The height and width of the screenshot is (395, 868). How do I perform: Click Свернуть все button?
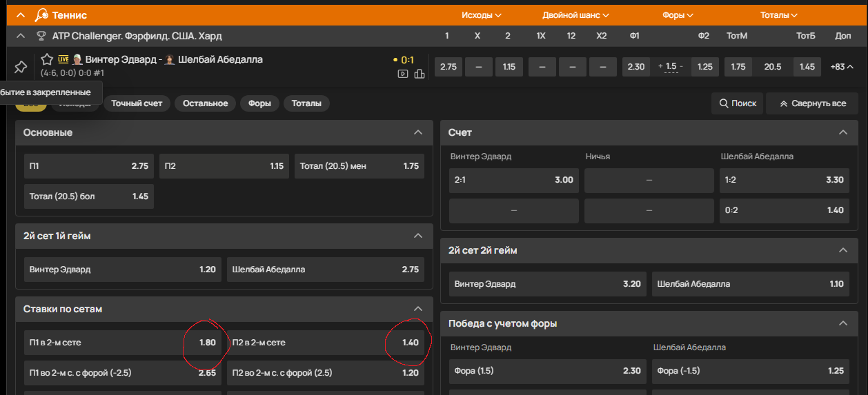[x=812, y=103]
